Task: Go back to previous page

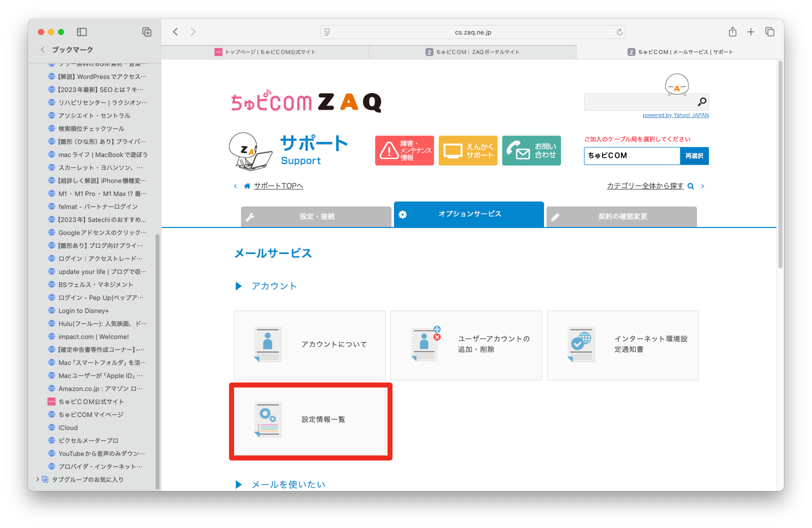Action: pyautogui.click(x=175, y=32)
